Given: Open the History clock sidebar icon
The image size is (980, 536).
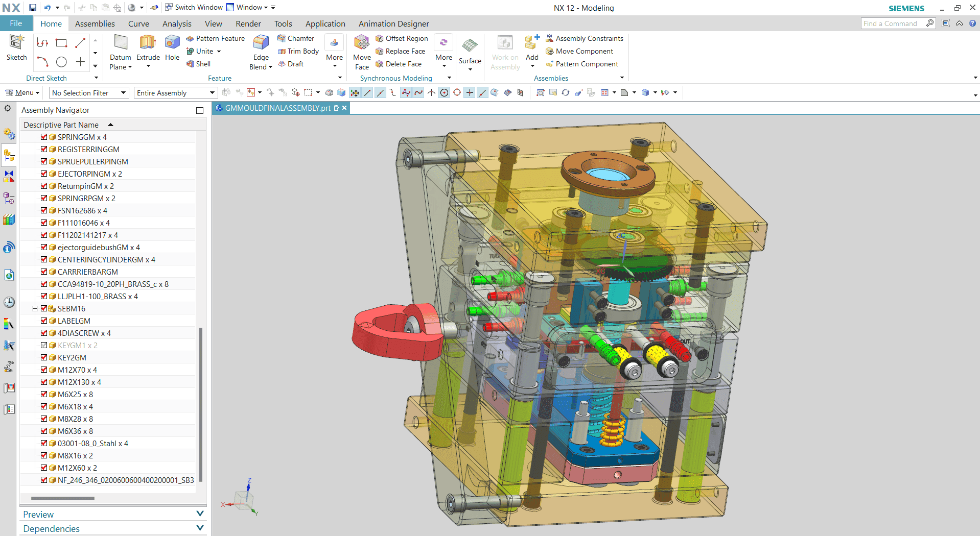Looking at the screenshot, I should pos(9,302).
